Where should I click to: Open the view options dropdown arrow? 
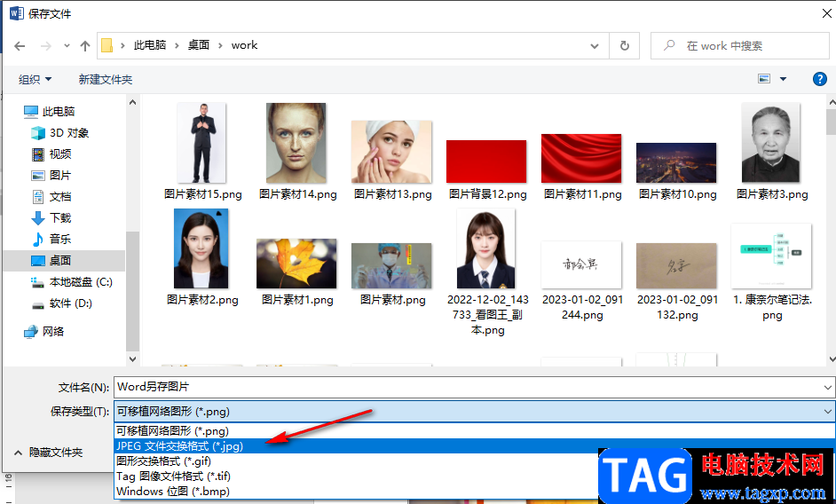click(784, 79)
